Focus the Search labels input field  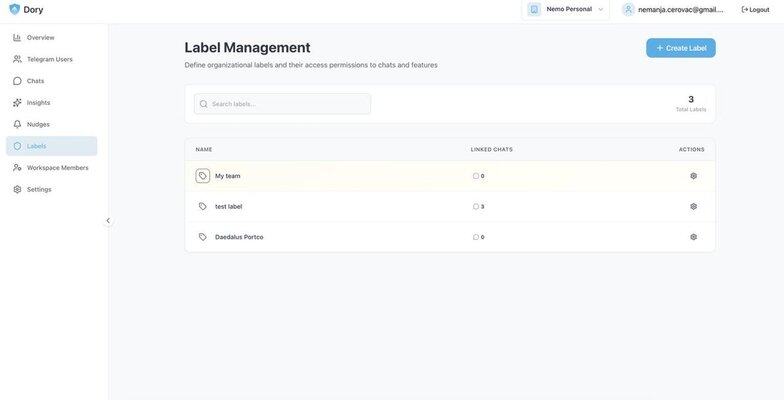tap(288, 104)
